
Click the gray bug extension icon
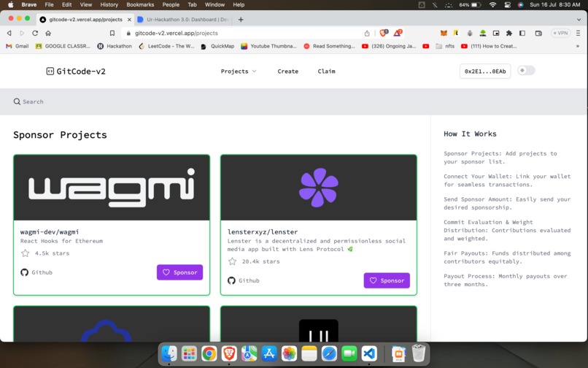tap(470, 33)
